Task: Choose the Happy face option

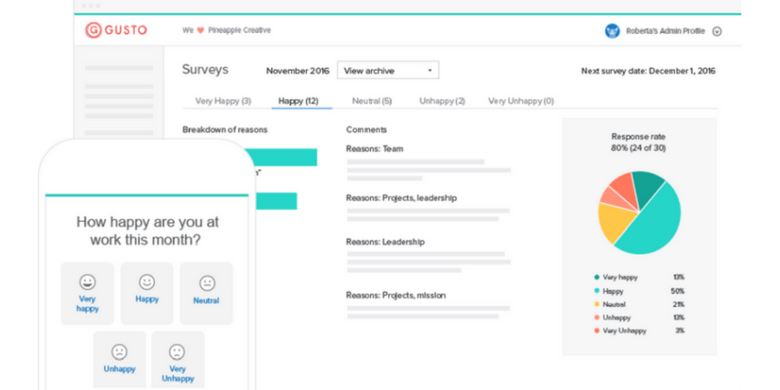Action: pos(147,293)
